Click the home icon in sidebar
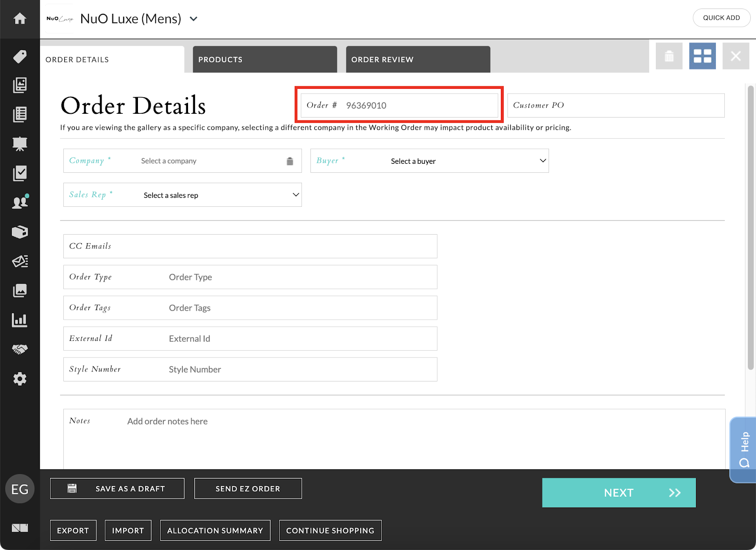Viewport: 756px width, 550px height. pos(20,19)
